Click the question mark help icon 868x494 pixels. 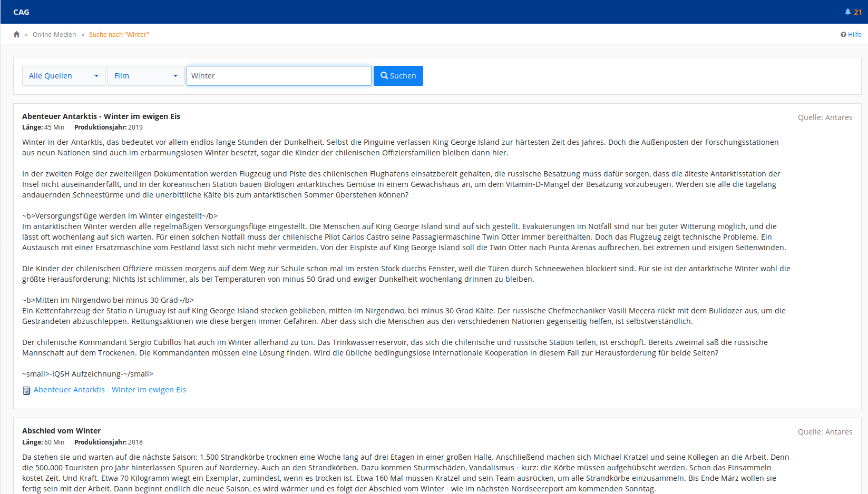843,35
